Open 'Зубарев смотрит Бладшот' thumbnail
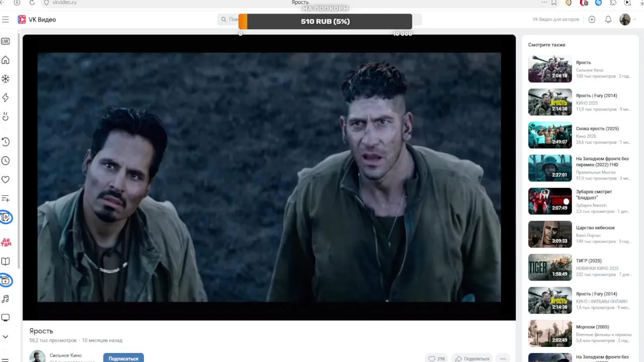The image size is (644, 362). pos(550,201)
